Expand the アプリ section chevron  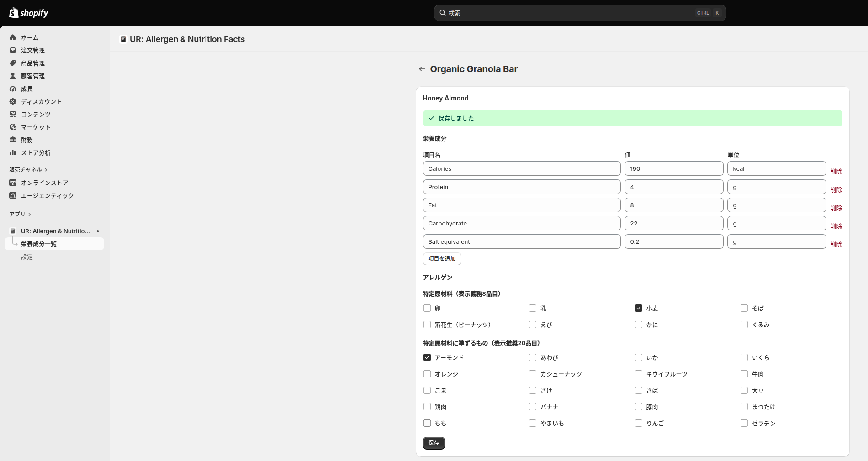[30, 215]
